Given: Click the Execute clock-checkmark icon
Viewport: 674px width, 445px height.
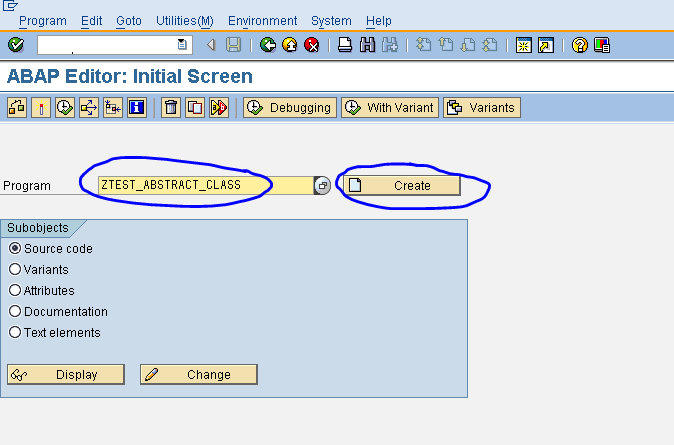Looking at the screenshot, I should tap(65, 107).
